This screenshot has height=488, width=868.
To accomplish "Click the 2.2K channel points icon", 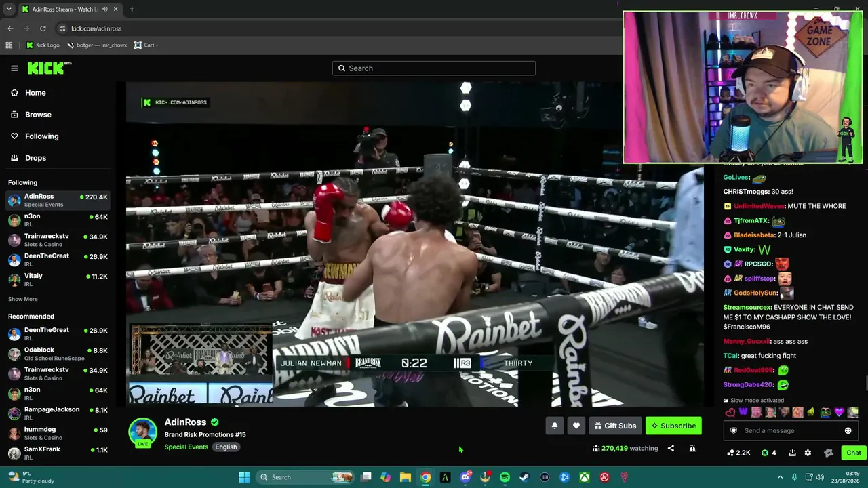I will coord(738,453).
